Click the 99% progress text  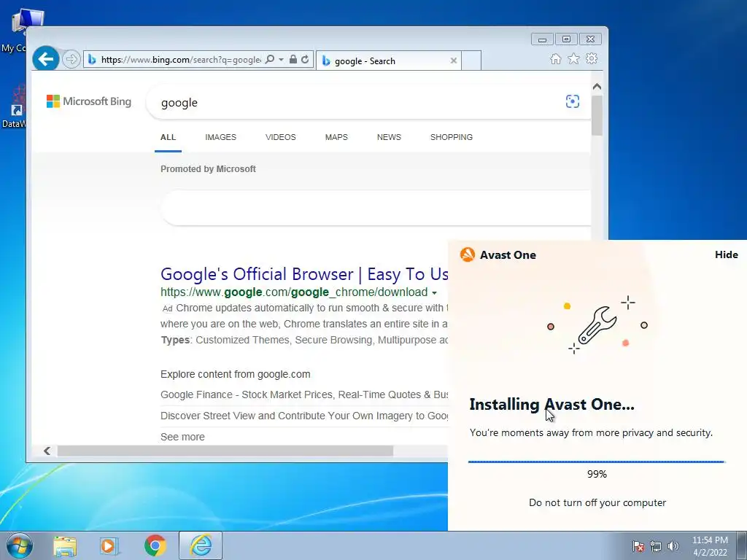click(597, 474)
